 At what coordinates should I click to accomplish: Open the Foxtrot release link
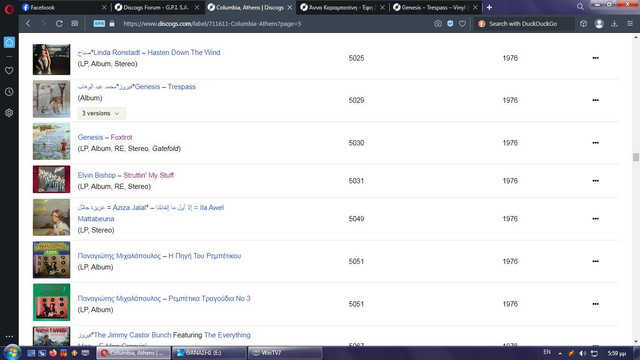tap(121, 137)
